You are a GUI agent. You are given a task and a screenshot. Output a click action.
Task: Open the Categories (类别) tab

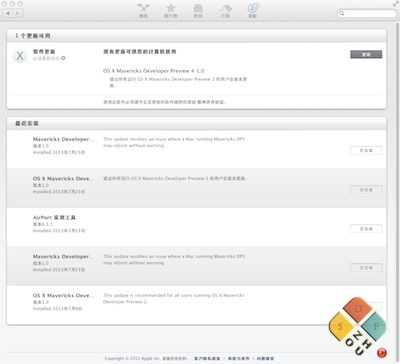coord(198,11)
